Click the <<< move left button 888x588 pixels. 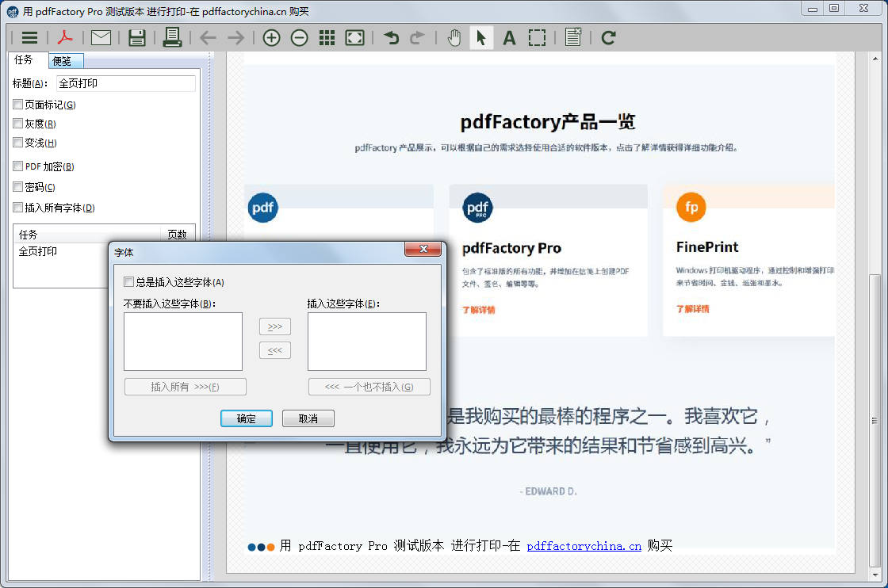coord(275,350)
